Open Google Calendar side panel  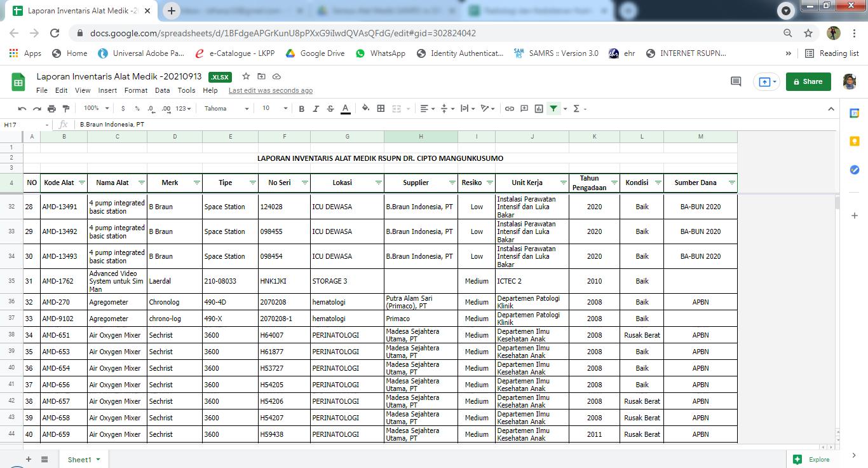point(855,113)
